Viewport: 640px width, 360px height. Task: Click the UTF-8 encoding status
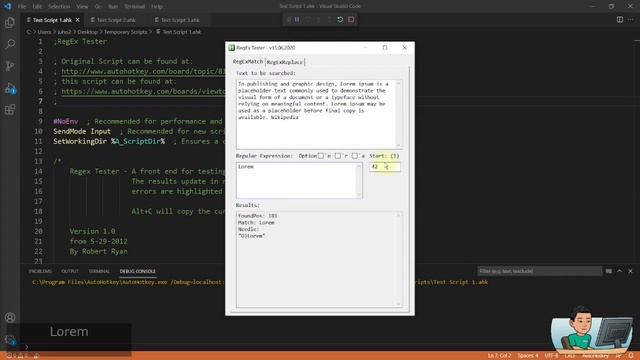[x=551, y=356]
